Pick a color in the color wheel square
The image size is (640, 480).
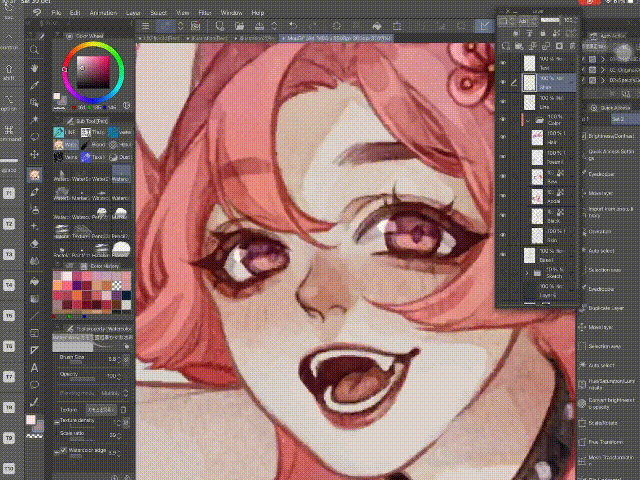(x=93, y=72)
